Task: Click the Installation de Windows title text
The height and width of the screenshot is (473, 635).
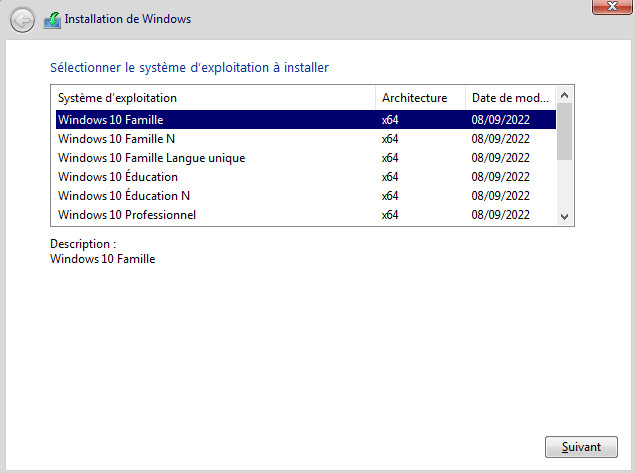Action: tap(127, 19)
